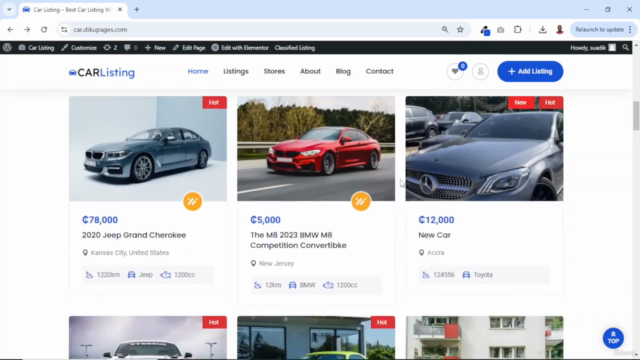Image resolution: width=640 pixels, height=360 pixels.
Task: Click the Toyota make label
Action: click(483, 275)
